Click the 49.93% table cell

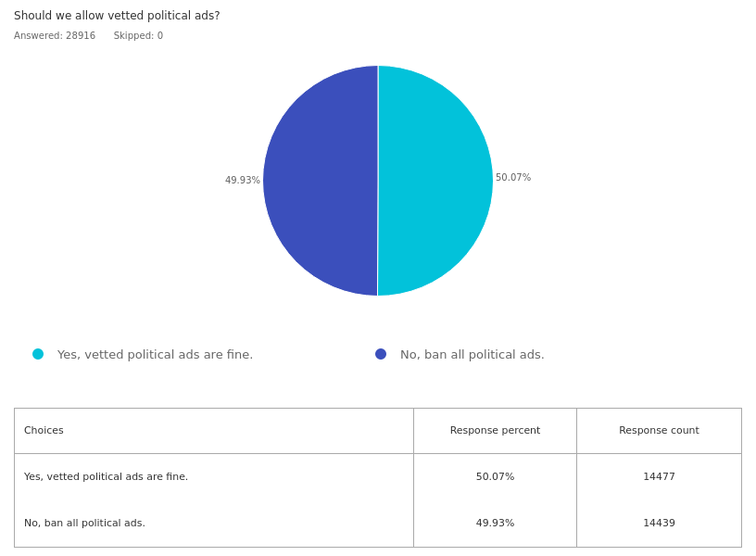[495, 523]
